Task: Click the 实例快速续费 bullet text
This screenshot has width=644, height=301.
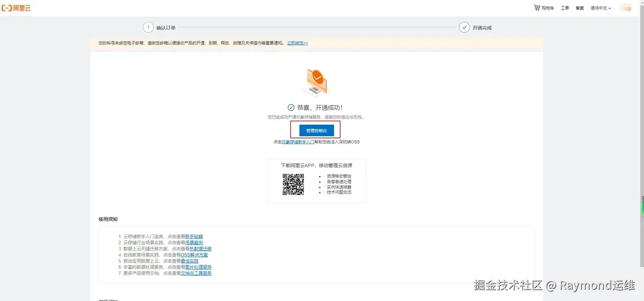Action: click(339, 187)
